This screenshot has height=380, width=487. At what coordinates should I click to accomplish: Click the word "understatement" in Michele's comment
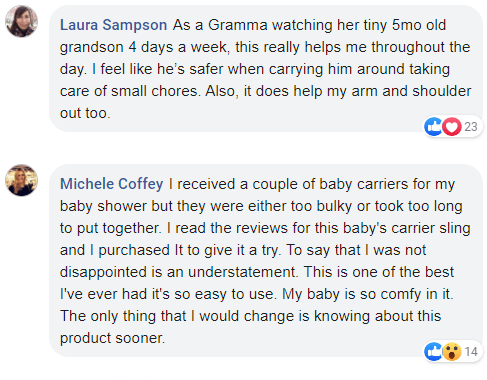click(x=242, y=272)
